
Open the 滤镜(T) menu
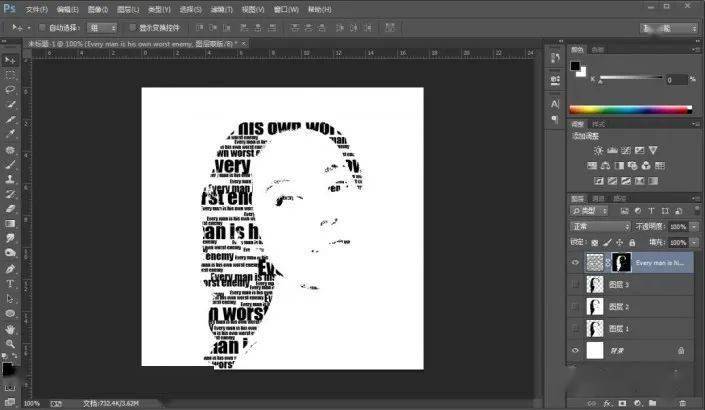221,9
